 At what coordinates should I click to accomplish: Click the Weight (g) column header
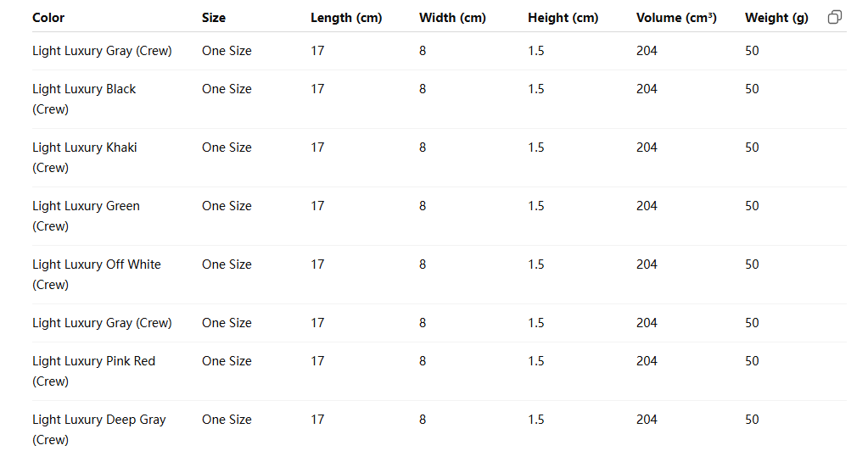click(x=776, y=18)
